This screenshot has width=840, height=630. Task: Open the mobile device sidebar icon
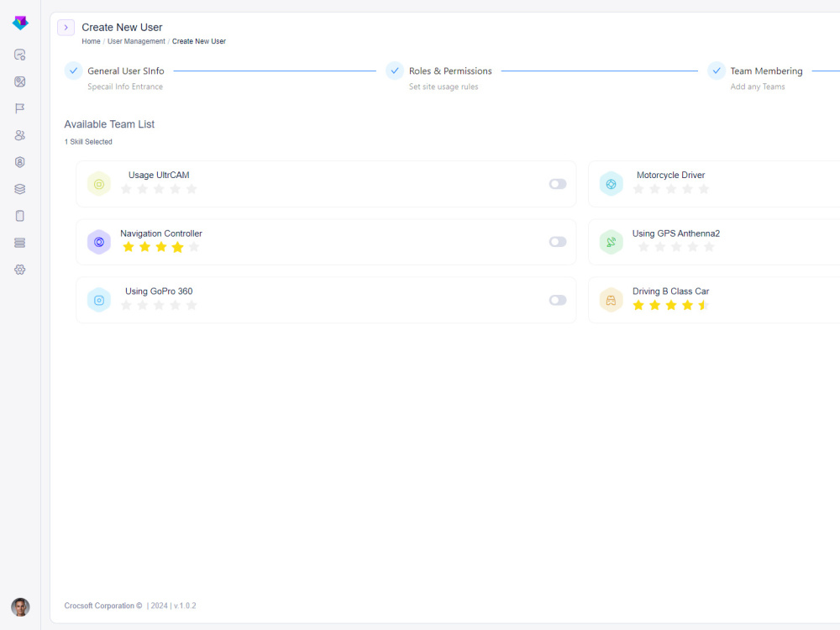(20, 216)
